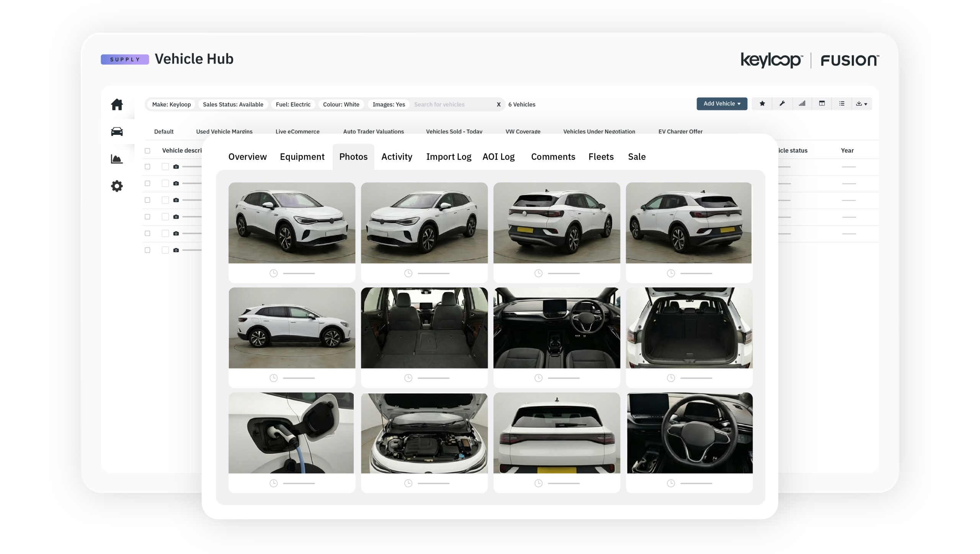Click the signal bars chart toolbar icon
Image resolution: width=980 pixels, height=554 pixels.
(x=802, y=103)
